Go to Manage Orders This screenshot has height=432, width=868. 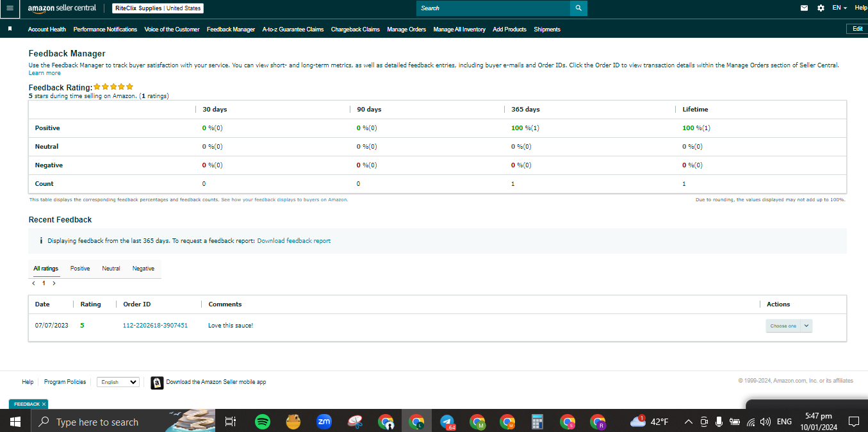pyautogui.click(x=406, y=29)
